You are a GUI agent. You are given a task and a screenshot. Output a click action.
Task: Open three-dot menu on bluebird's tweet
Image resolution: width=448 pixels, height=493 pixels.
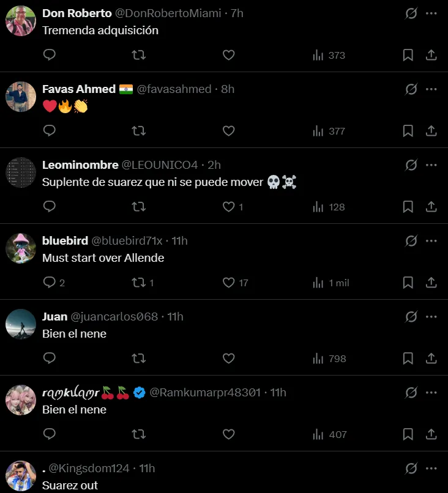point(431,241)
